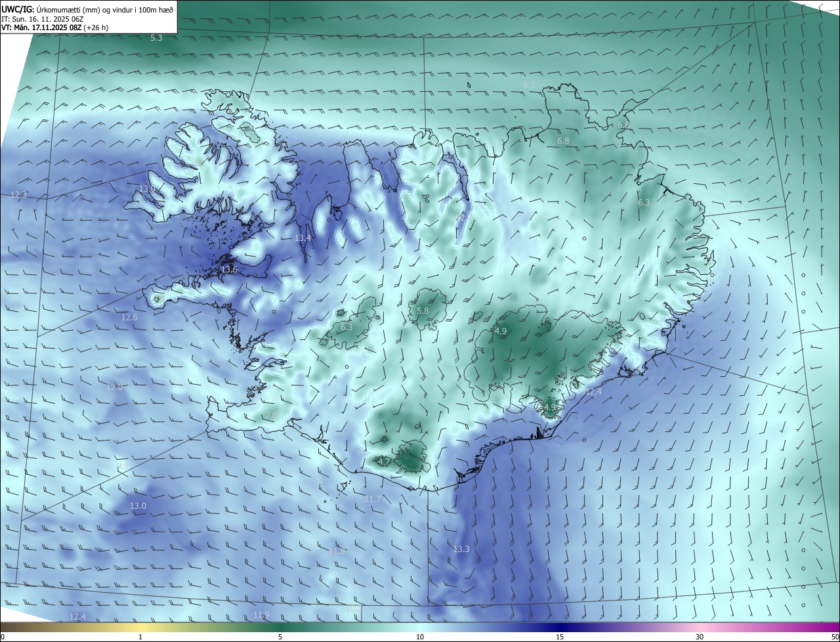Click the 5.3 value label on map
The image size is (840, 642).
156,38
